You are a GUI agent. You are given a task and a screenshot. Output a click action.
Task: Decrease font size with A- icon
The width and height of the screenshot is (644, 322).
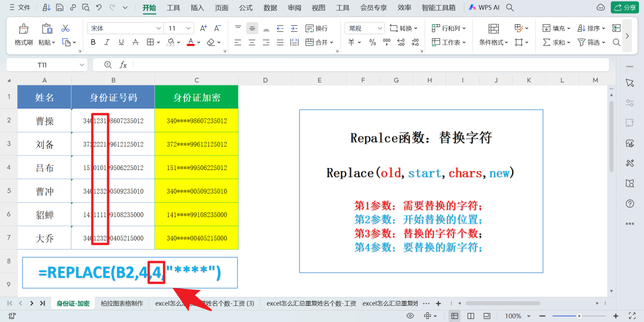[x=218, y=28]
